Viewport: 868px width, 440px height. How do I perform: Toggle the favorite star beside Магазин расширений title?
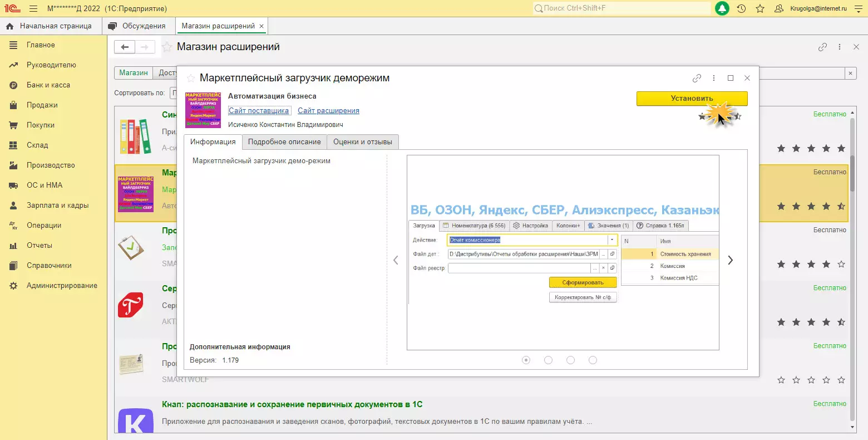click(167, 47)
